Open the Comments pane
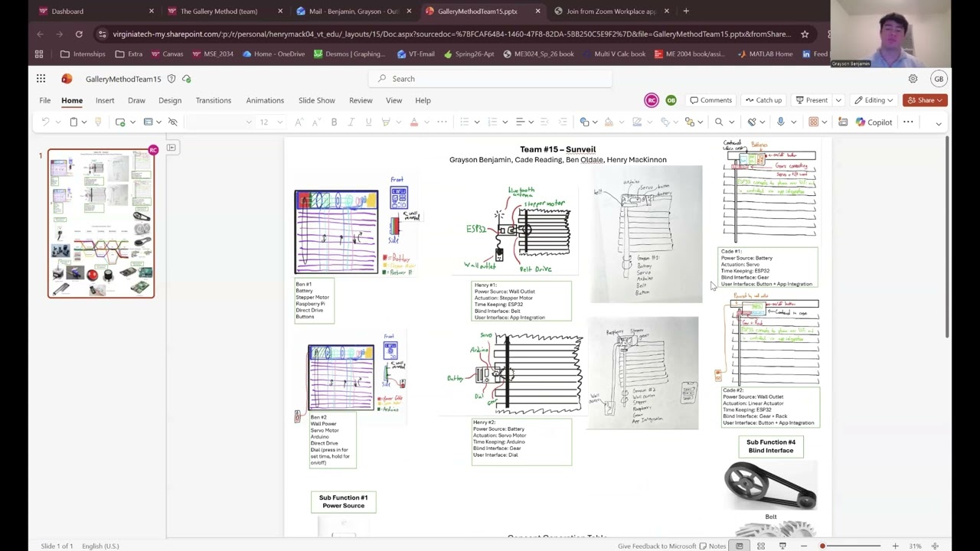This screenshot has width=980, height=551. pos(710,100)
